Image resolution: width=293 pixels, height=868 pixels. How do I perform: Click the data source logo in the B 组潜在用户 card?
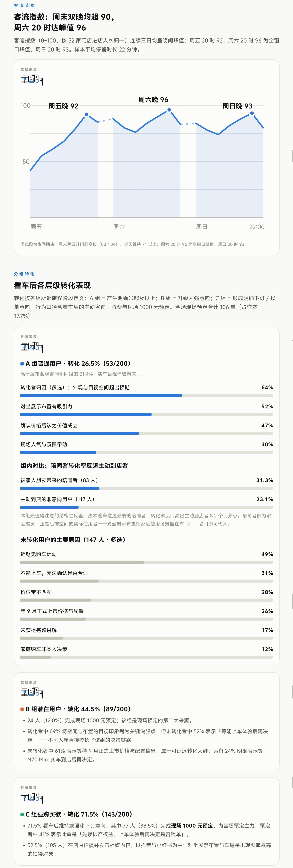tap(32, 693)
